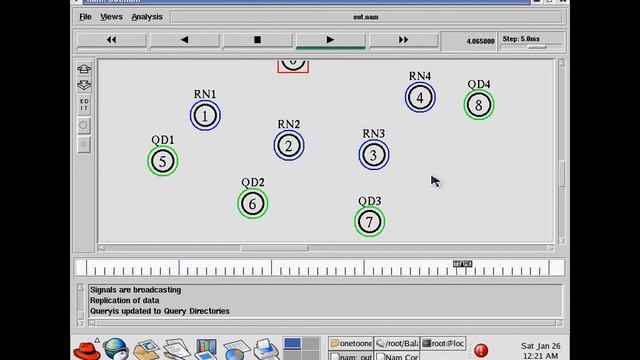Switch to the Nam Con taskbar window
640x360 pixels.
pyautogui.click(x=397, y=356)
